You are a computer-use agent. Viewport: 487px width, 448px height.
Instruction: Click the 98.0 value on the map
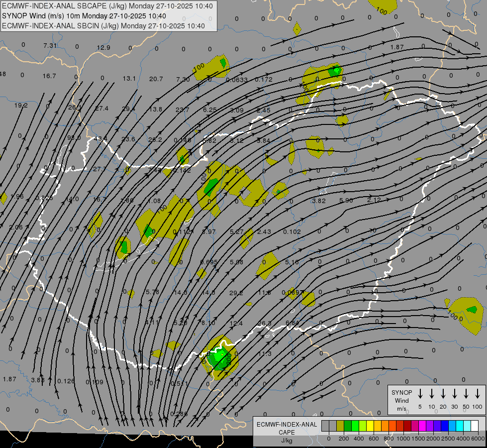tap(74, 137)
